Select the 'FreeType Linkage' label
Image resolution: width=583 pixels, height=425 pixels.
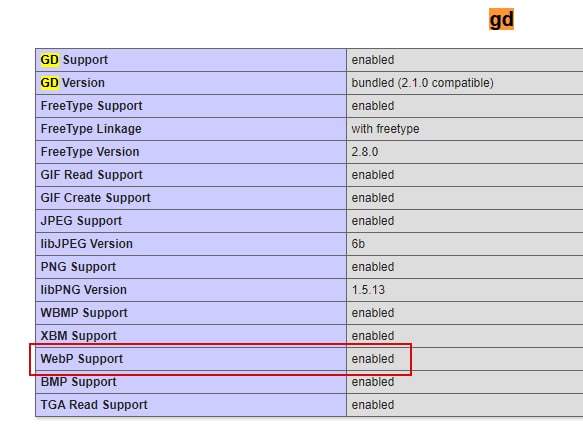pyautogui.click(x=91, y=129)
